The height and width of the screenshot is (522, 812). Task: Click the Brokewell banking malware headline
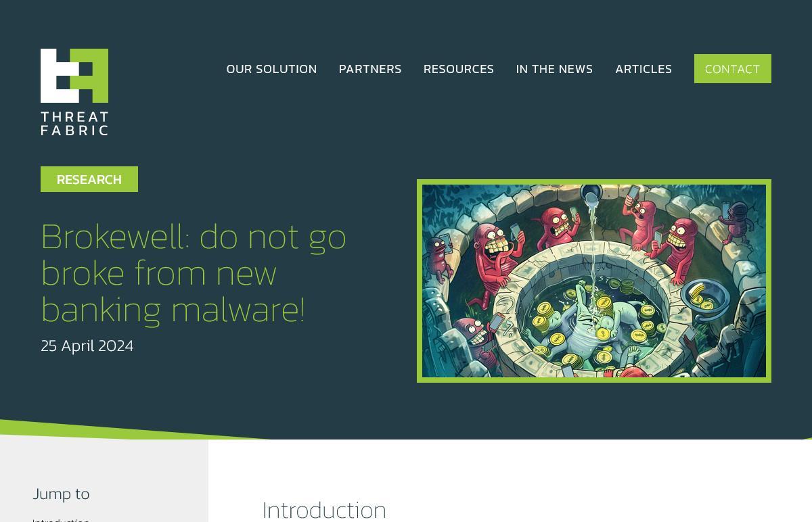coord(194,272)
